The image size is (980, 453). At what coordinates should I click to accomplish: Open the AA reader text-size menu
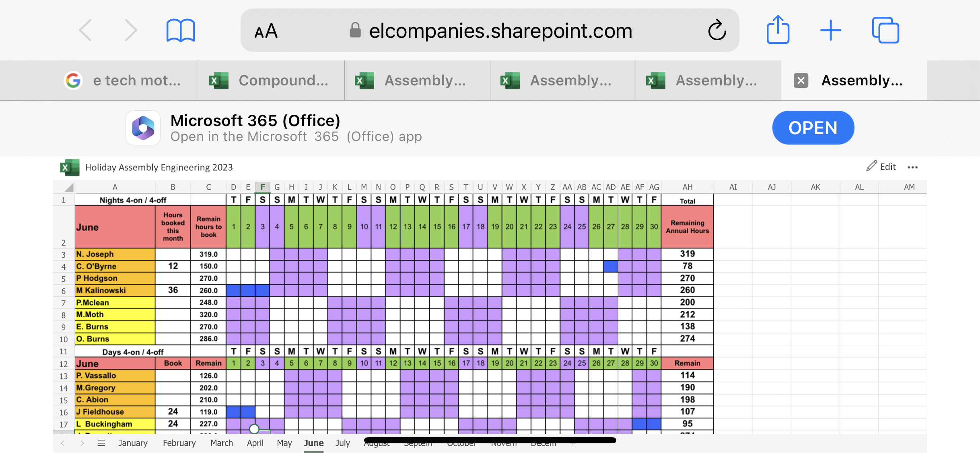click(x=266, y=31)
